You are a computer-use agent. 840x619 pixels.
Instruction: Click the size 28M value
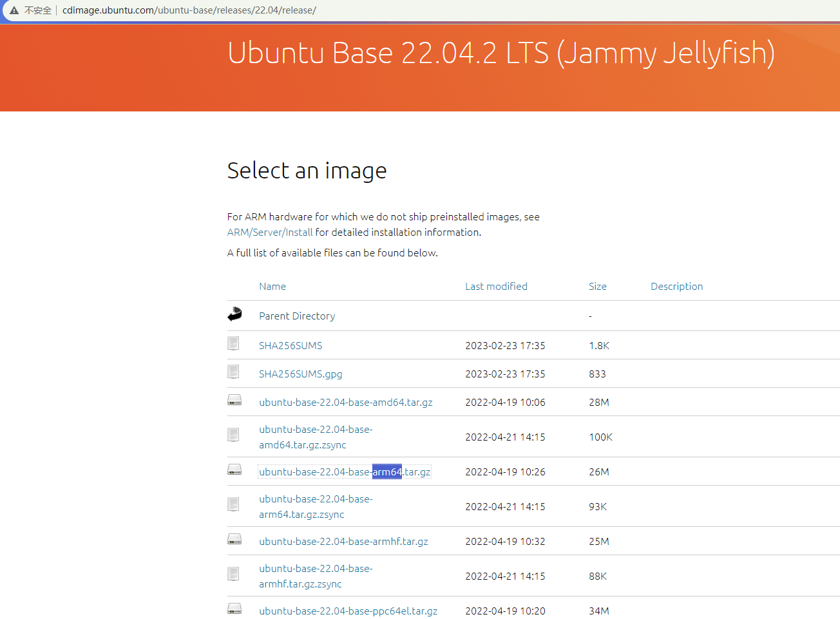click(x=599, y=403)
